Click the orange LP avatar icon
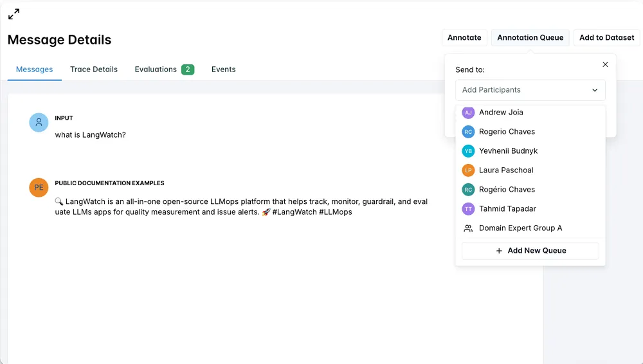Image resolution: width=643 pixels, height=364 pixels. [x=468, y=170]
